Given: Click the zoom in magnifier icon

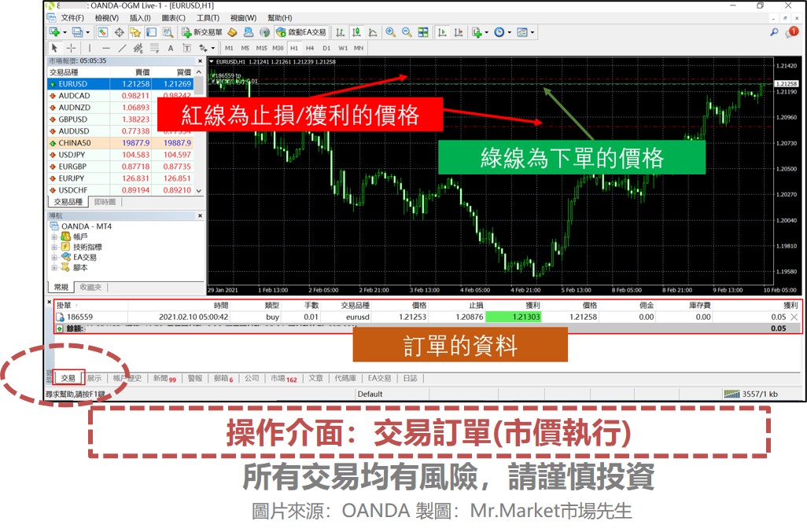Looking at the screenshot, I should tap(391, 32).
